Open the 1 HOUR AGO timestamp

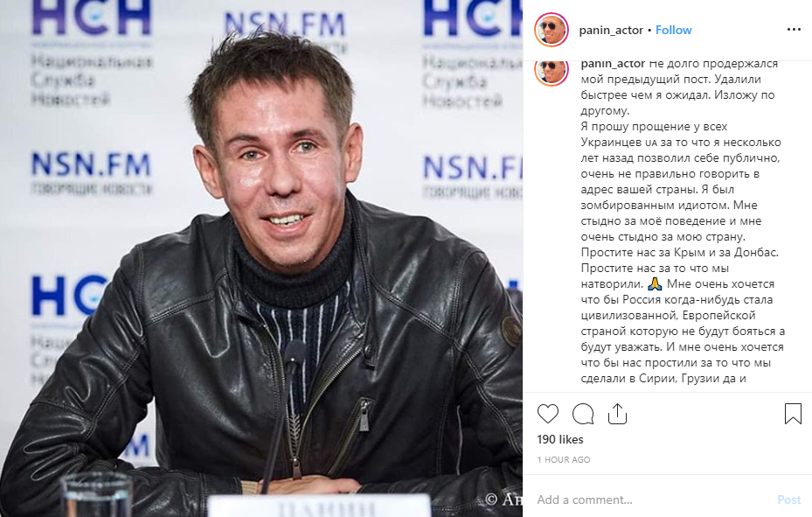click(564, 459)
